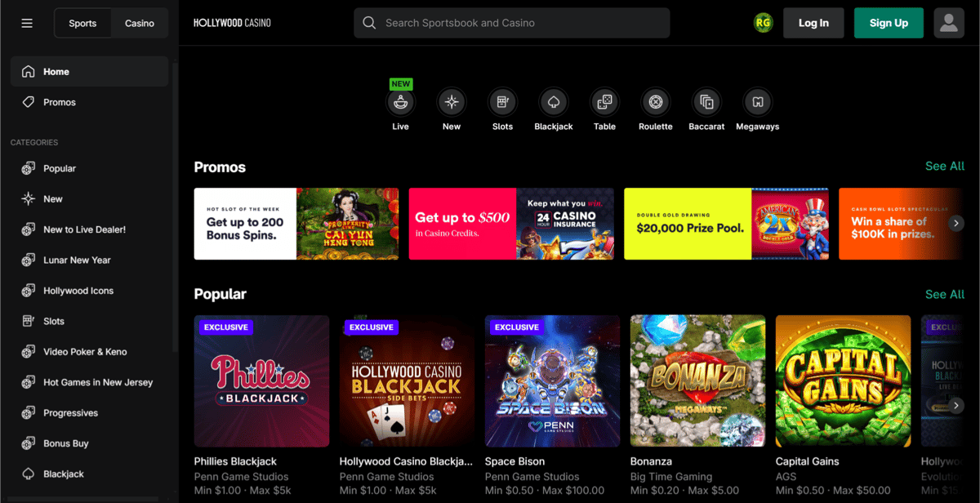Open the hamburger menu icon
This screenshot has height=503, width=980.
click(x=27, y=23)
